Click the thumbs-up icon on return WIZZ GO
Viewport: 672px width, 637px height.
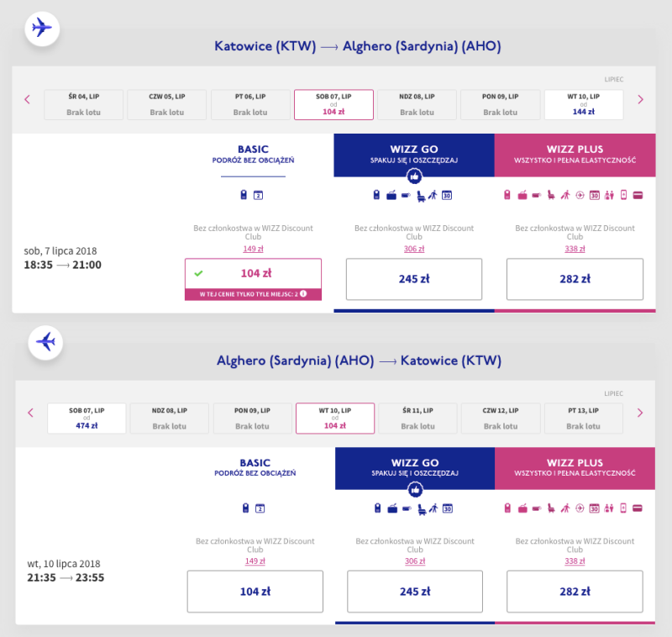point(414,488)
